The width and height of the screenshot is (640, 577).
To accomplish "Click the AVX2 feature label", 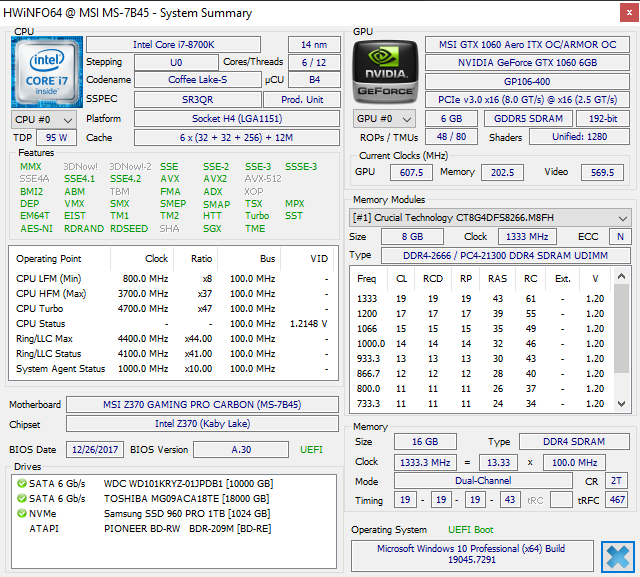I will pyautogui.click(x=215, y=179).
